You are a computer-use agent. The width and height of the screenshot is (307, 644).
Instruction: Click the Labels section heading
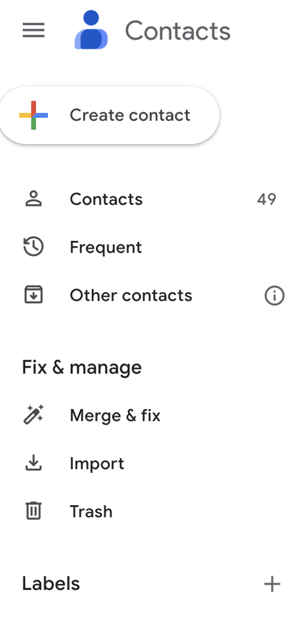[50, 583]
